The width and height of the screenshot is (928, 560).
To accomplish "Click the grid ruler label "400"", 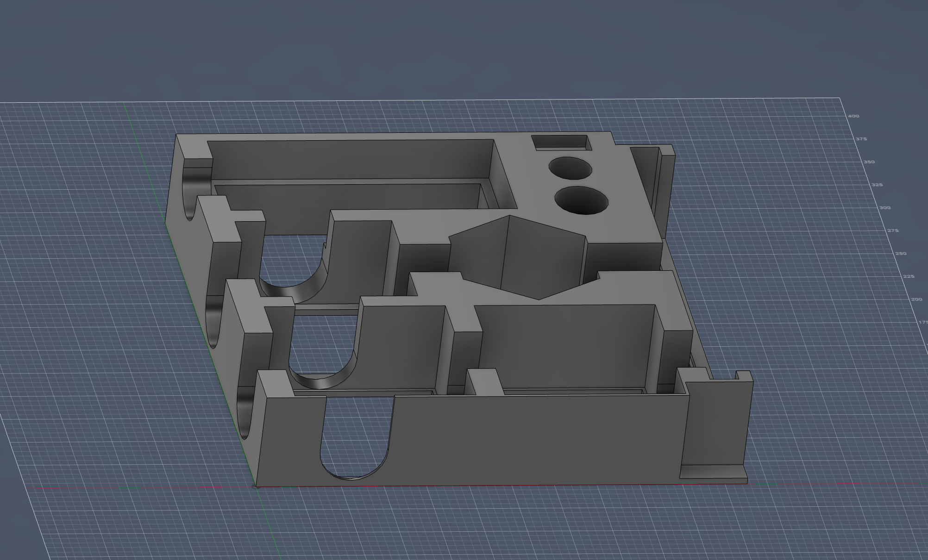I will pos(853,116).
